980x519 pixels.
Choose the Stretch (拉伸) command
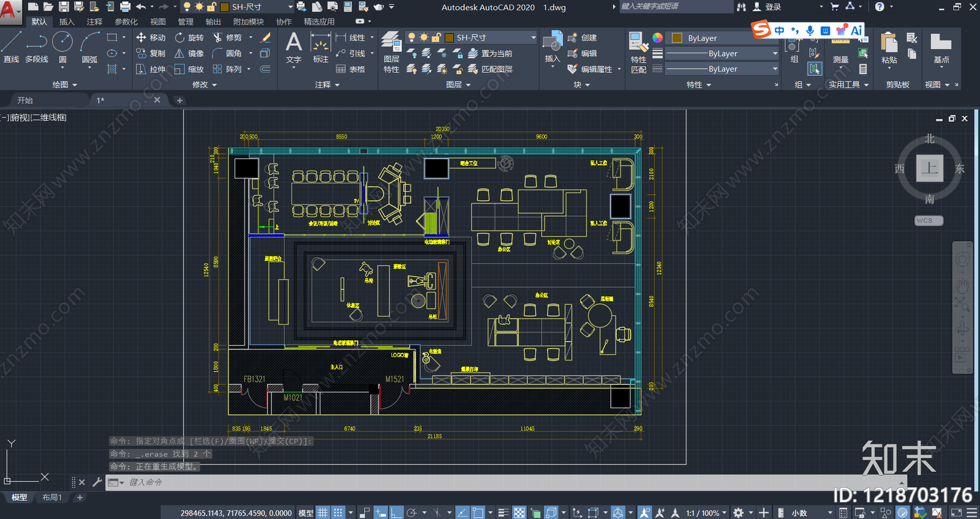(x=151, y=69)
